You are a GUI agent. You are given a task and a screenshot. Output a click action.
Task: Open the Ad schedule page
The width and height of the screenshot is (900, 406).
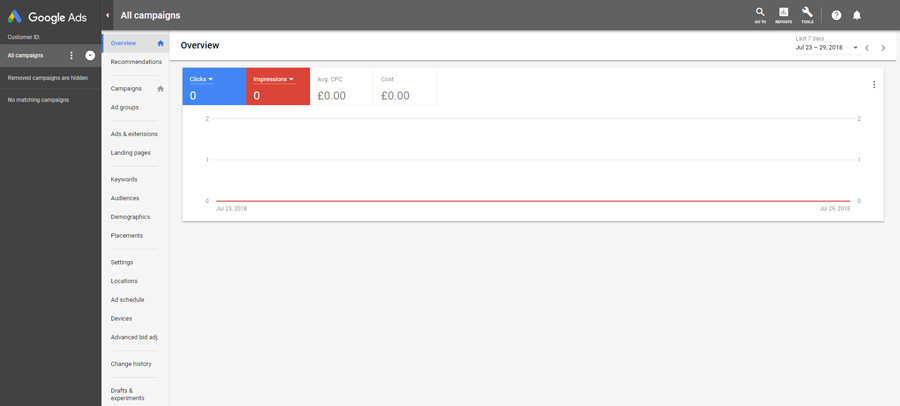(x=127, y=300)
